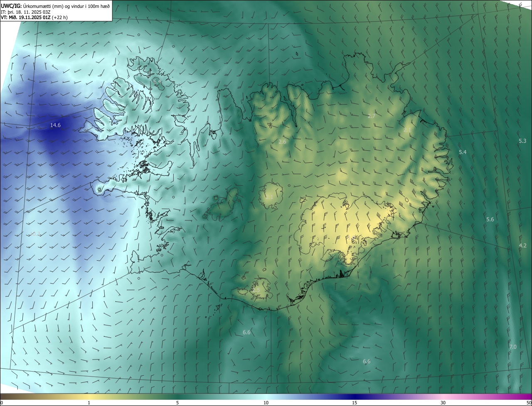
Task: Click the 2.5 value on the southern glacier
Action: coord(256,290)
